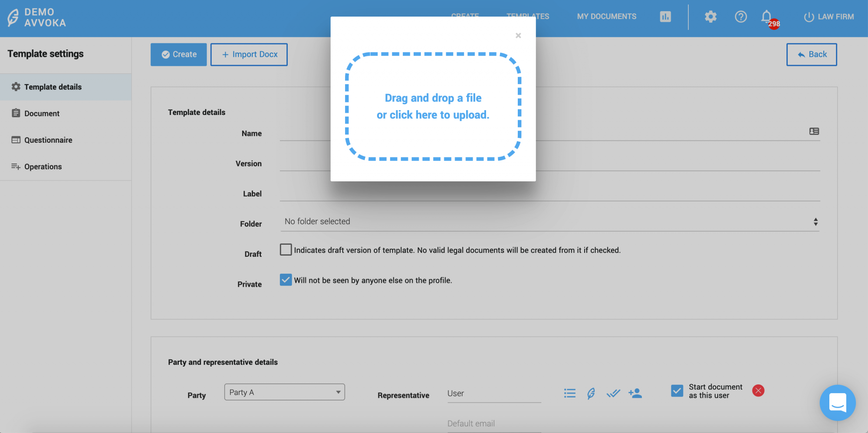Switch to Questionnaire section in sidebar
The image size is (868, 433).
(48, 140)
